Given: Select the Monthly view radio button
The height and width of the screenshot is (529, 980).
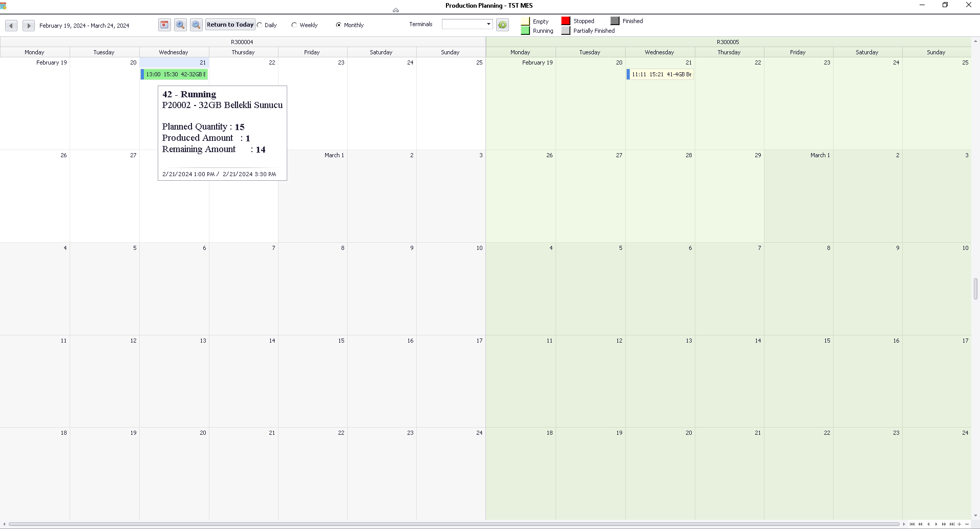Looking at the screenshot, I should tap(338, 25).
